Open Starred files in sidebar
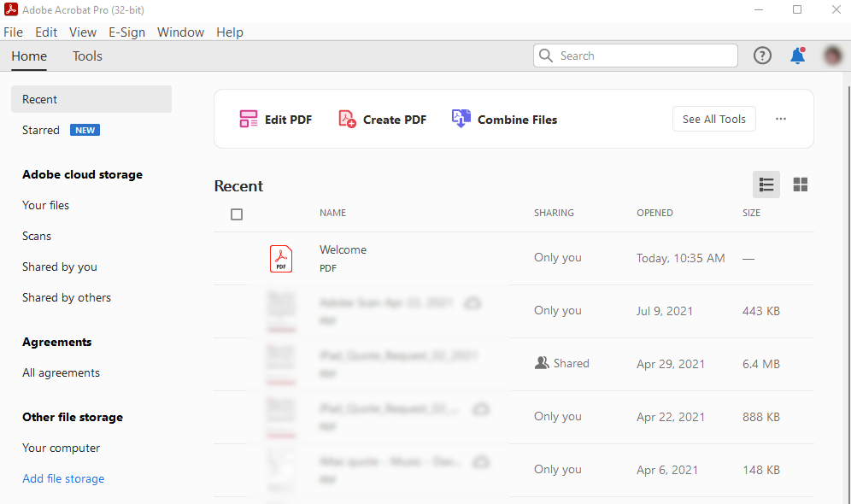This screenshot has width=851, height=504. click(x=41, y=130)
